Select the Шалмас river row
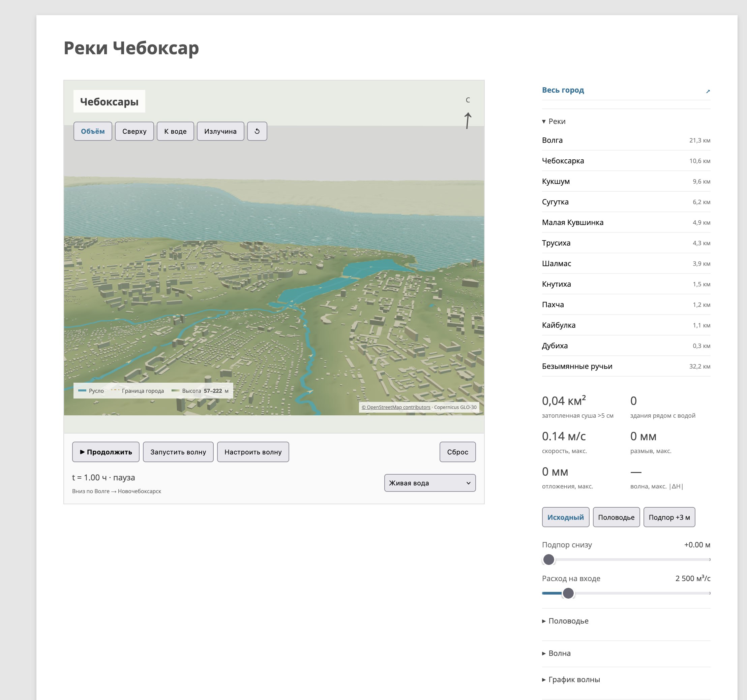747x700 pixels. tap(626, 264)
